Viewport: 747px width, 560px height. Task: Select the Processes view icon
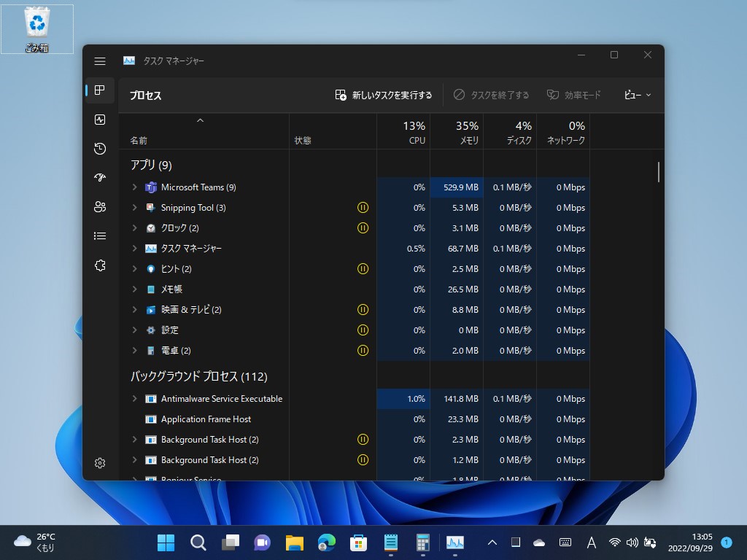pos(100,90)
